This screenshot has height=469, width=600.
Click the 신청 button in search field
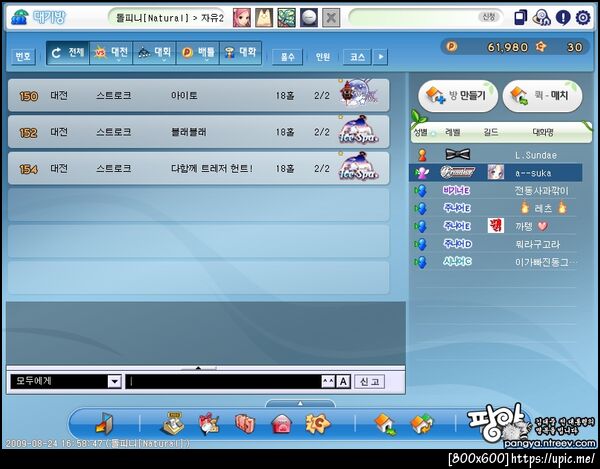(489, 17)
